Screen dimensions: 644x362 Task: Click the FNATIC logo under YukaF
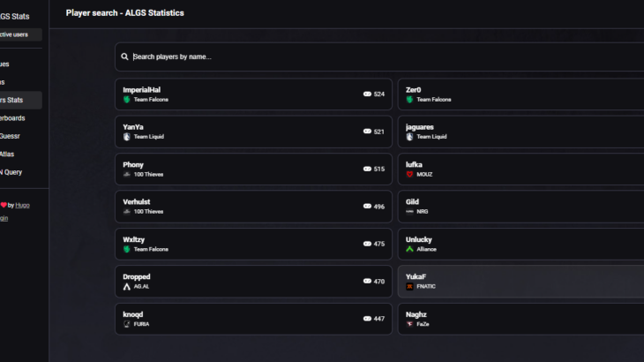pos(409,286)
